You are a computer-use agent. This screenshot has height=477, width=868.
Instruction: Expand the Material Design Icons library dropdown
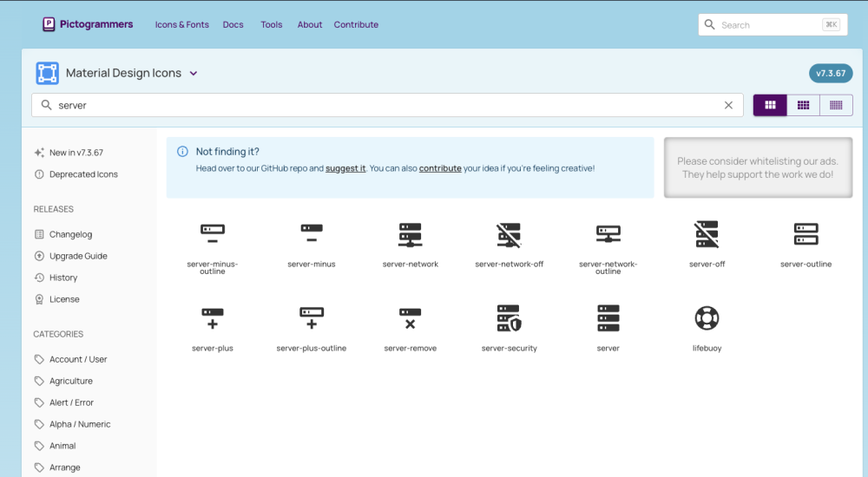[x=194, y=73]
